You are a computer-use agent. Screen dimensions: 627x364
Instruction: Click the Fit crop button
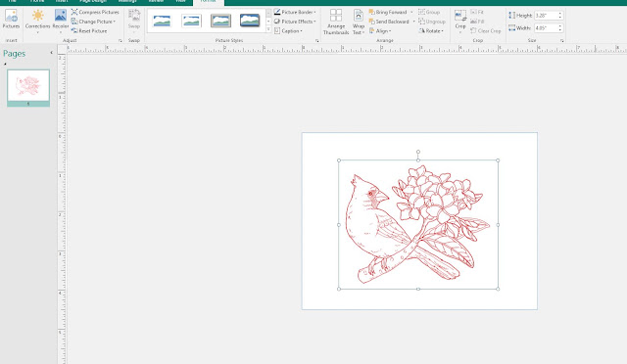pyautogui.click(x=477, y=12)
